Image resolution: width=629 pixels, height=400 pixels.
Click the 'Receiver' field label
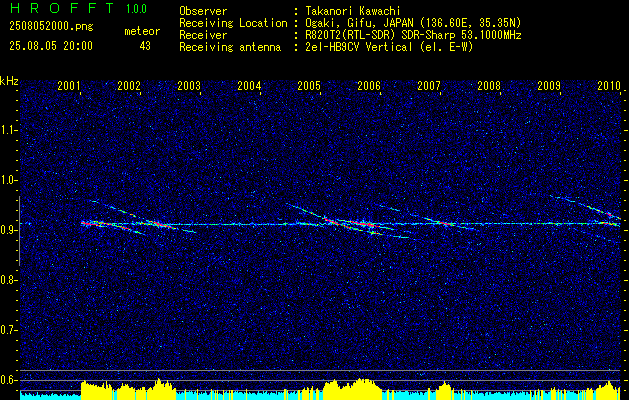click(203, 35)
